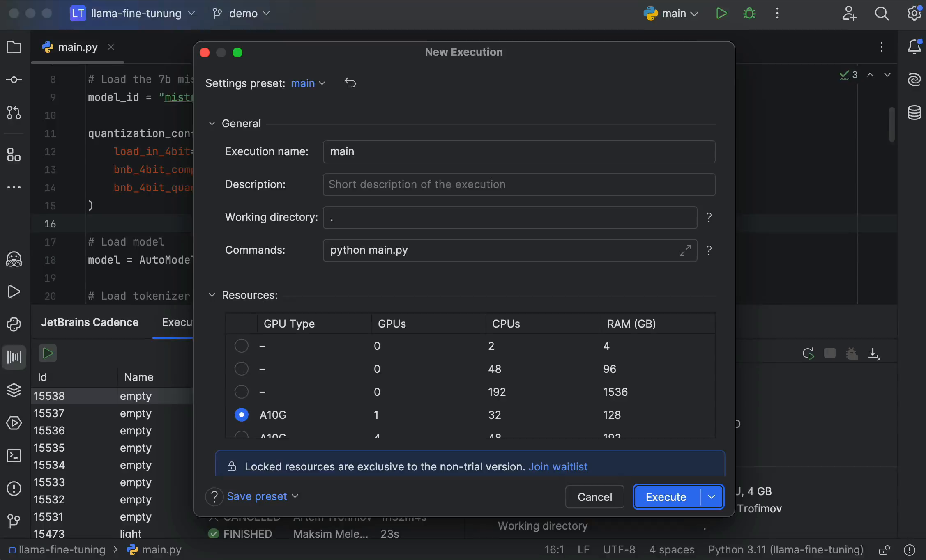Open the Terminal tool window
This screenshot has width=926, height=560.
tap(14, 456)
